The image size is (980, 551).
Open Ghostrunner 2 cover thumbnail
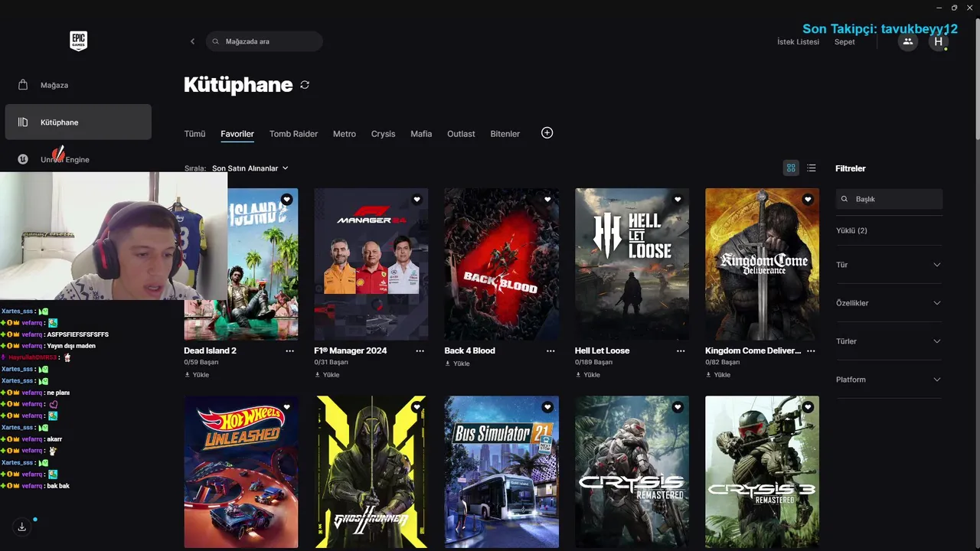[371, 471]
